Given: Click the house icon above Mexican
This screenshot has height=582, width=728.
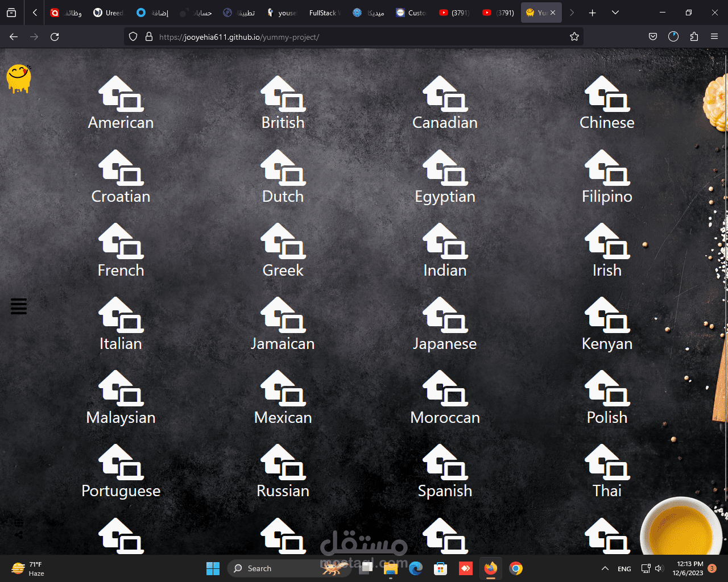Looking at the screenshot, I should click(283, 388).
